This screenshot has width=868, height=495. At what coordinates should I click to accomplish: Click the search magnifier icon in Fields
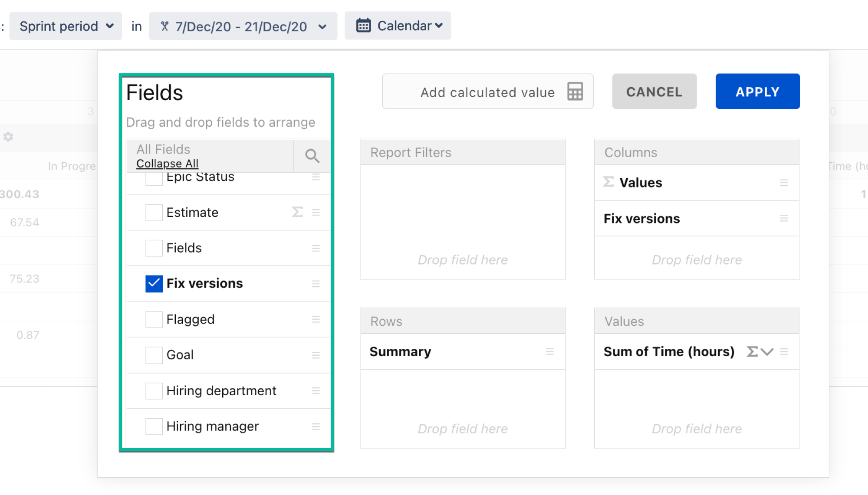pyautogui.click(x=312, y=156)
